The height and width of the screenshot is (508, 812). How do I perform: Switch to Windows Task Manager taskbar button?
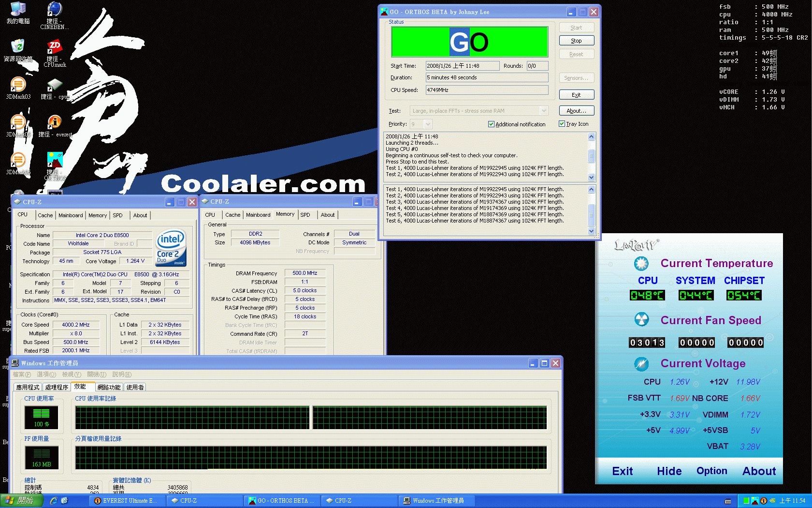(x=437, y=501)
